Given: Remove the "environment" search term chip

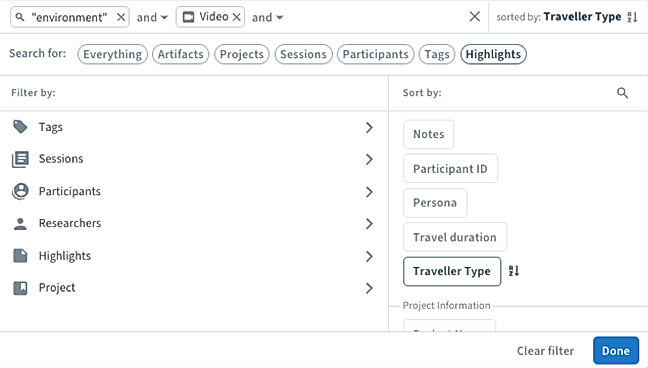Looking at the screenshot, I should tap(121, 17).
